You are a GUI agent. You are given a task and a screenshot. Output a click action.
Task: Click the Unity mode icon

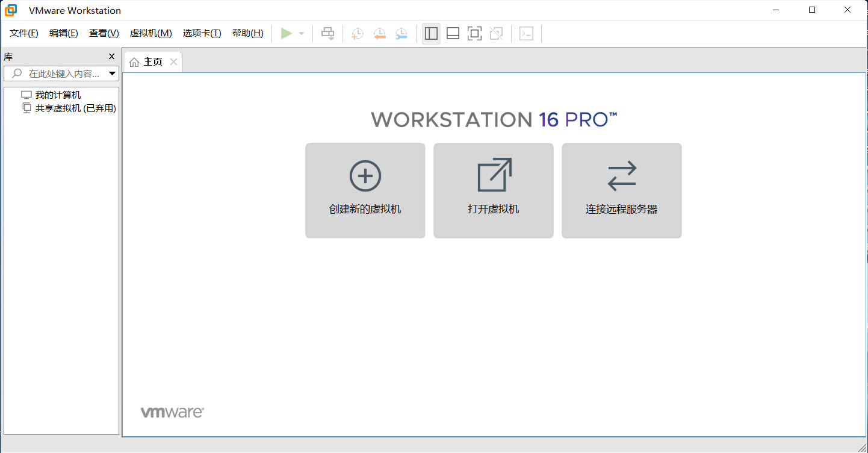(x=497, y=34)
